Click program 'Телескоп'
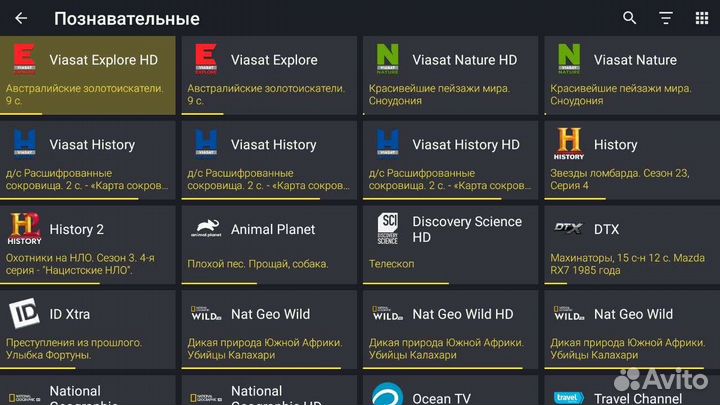The width and height of the screenshot is (720, 405). (x=391, y=264)
